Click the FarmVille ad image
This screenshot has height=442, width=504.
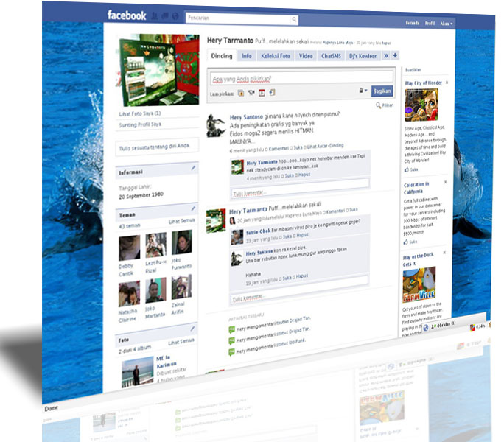[419, 285]
